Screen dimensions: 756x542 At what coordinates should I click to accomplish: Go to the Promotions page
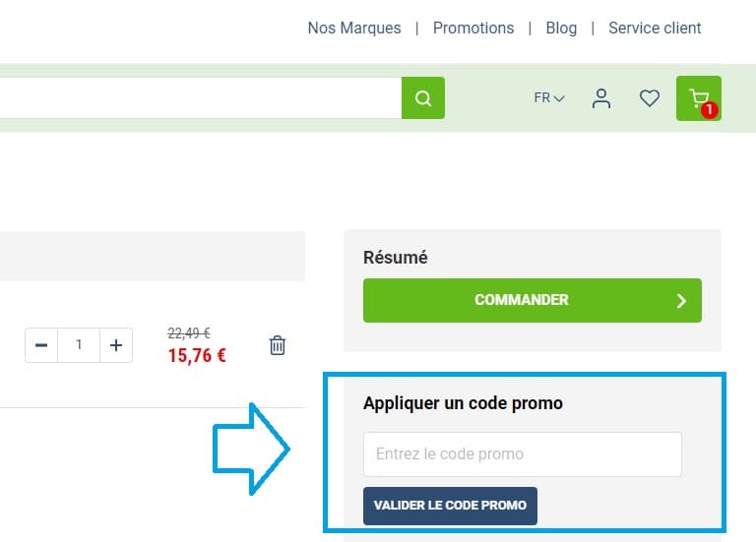click(x=473, y=29)
